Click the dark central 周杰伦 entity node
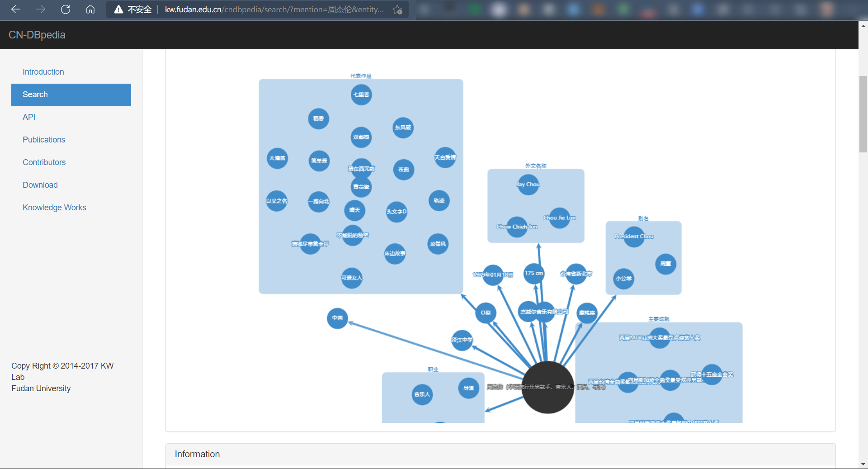This screenshot has height=469, width=868. [548, 387]
